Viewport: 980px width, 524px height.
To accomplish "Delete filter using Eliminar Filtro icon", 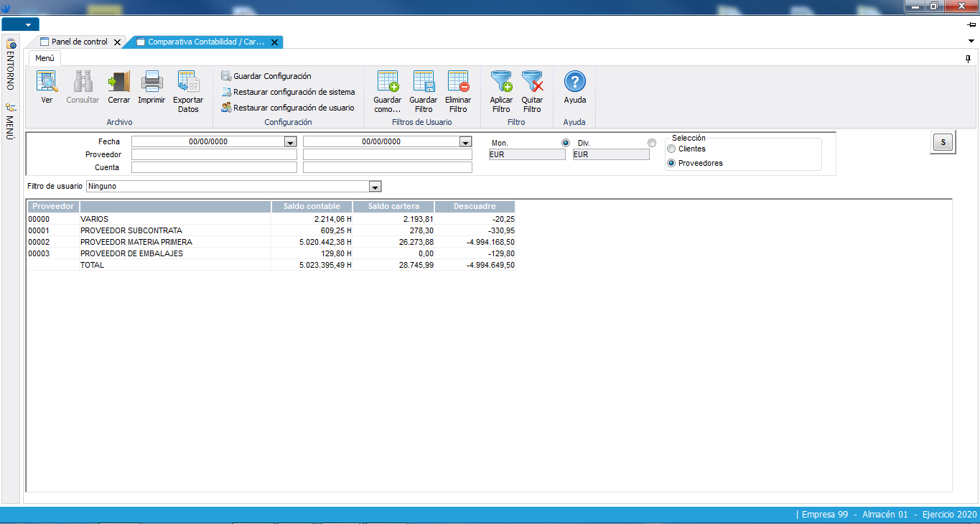I will (458, 82).
